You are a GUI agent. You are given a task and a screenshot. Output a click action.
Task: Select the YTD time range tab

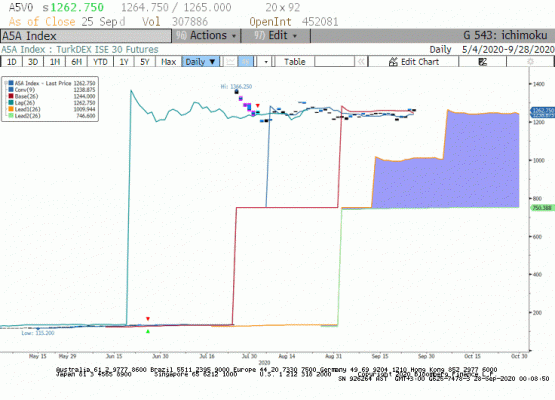click(100, 62)
